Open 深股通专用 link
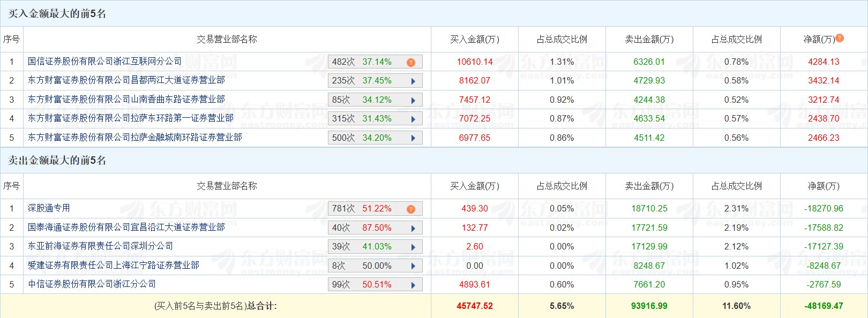 point(49,208)
